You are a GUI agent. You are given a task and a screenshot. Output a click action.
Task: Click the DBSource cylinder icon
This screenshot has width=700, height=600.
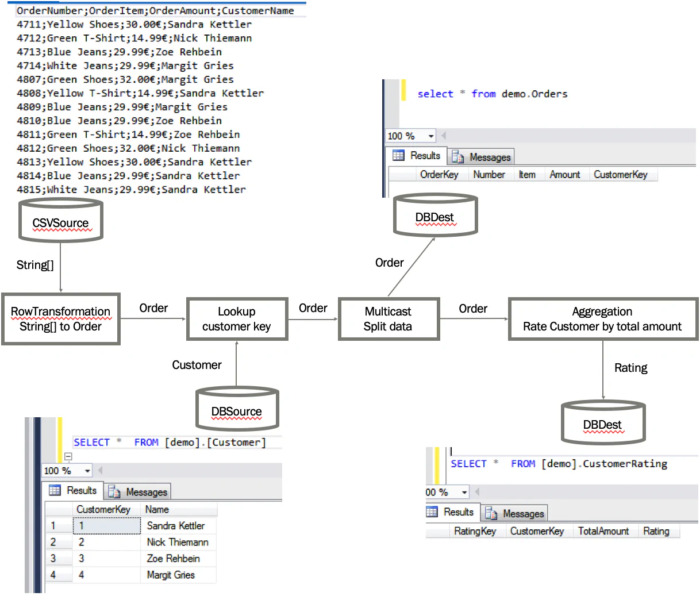click(x=237, y=409)
